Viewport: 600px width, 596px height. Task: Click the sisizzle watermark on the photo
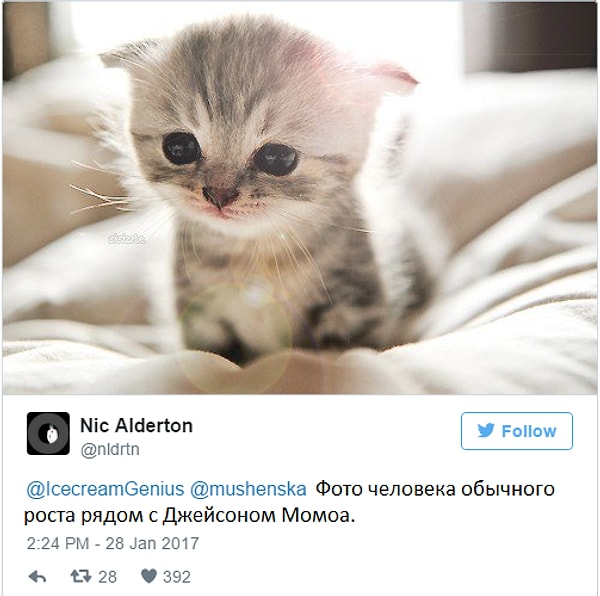pos(127,239)
